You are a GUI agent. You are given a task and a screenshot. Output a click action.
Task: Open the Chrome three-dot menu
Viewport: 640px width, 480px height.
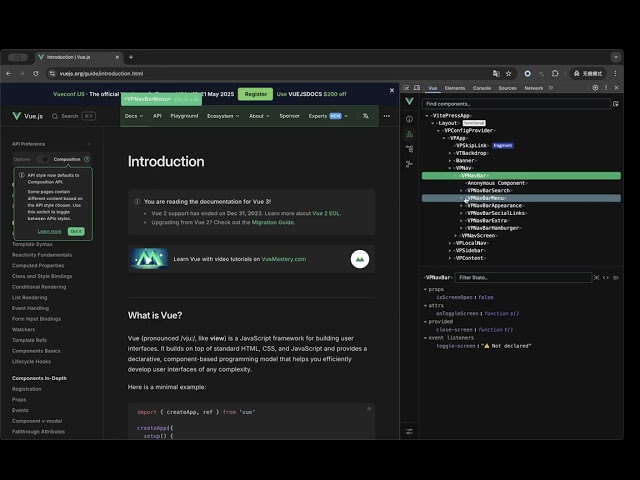pos(616,73)
